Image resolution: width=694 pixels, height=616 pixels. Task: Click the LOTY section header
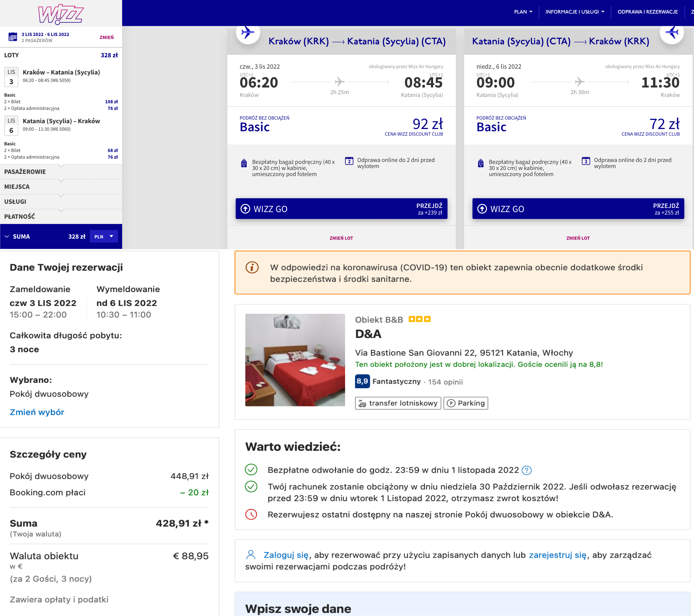click(x=61, y=55)
